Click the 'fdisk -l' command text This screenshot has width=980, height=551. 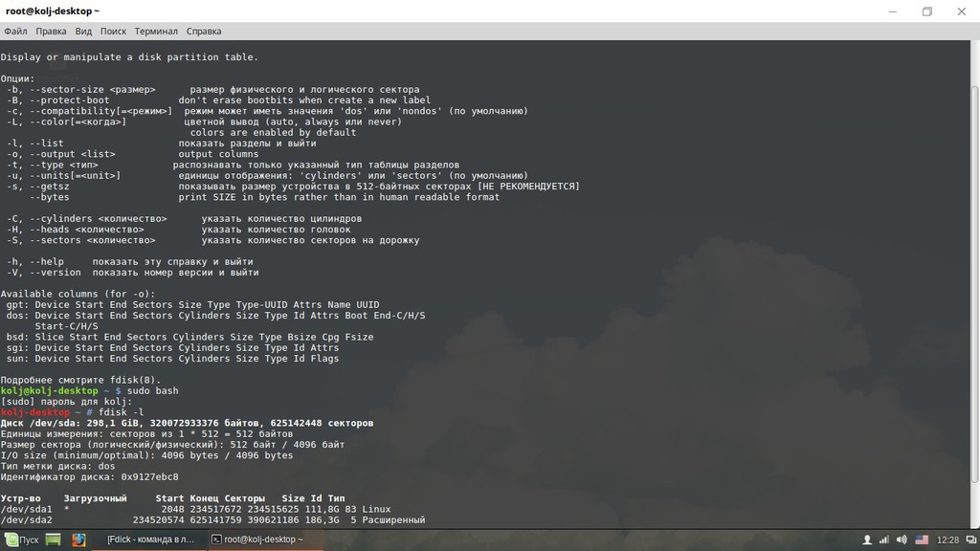pyautogui.click(x=122, y=412)
